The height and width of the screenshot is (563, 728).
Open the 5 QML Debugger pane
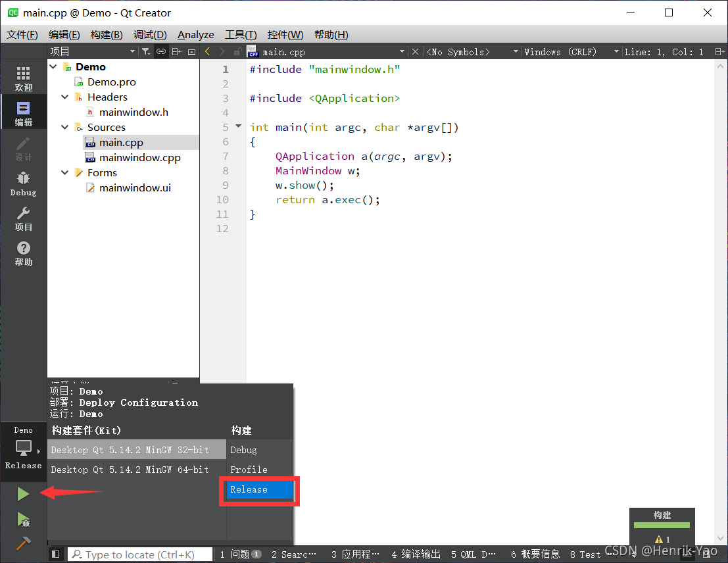pos(473,554)
